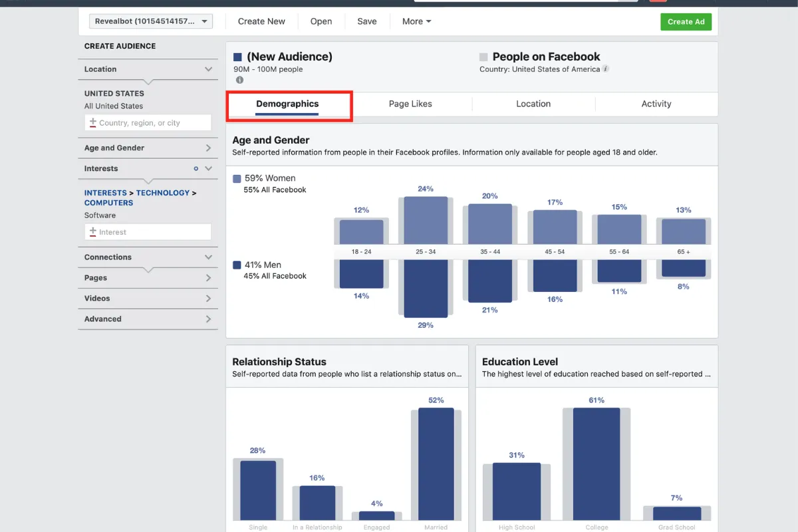This screenshot has height=532, width=798.
Task: Click the Grad School bar showing 7%
Action: point(677,514)
